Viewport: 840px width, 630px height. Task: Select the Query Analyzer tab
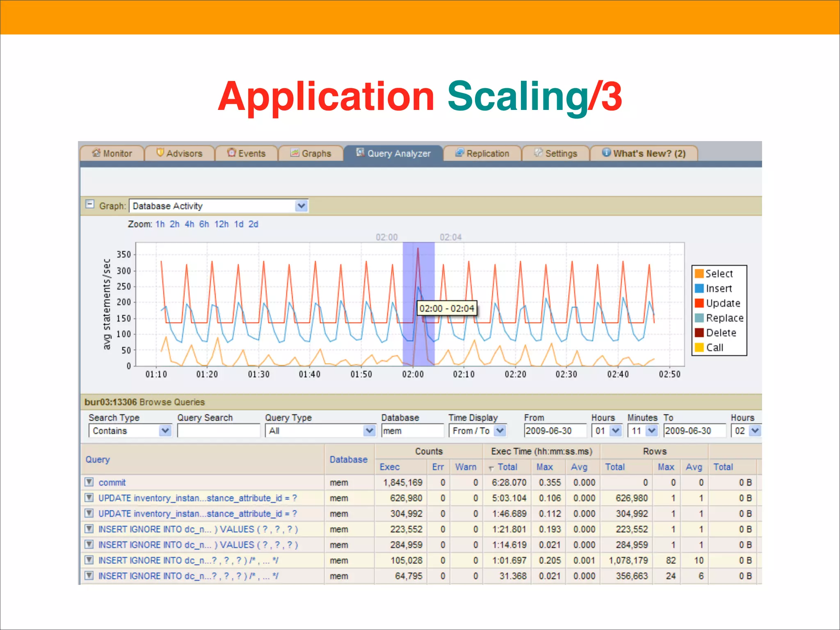393,153
